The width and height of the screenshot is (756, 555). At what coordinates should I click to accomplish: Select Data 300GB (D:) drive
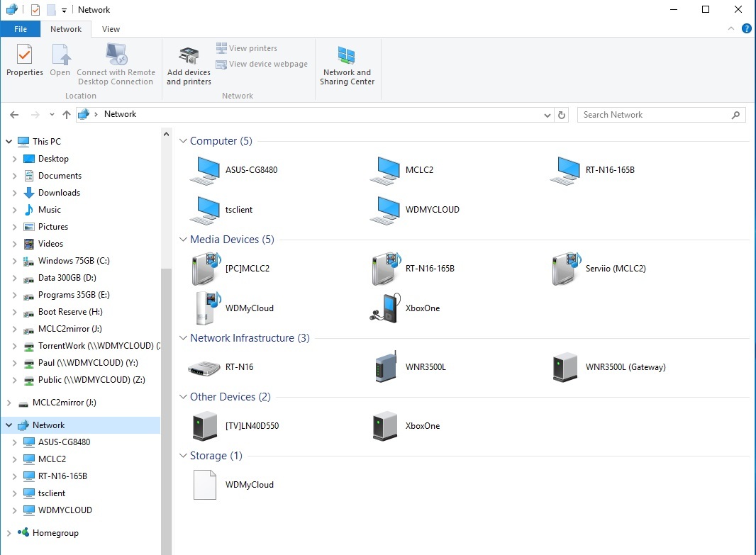67,278
